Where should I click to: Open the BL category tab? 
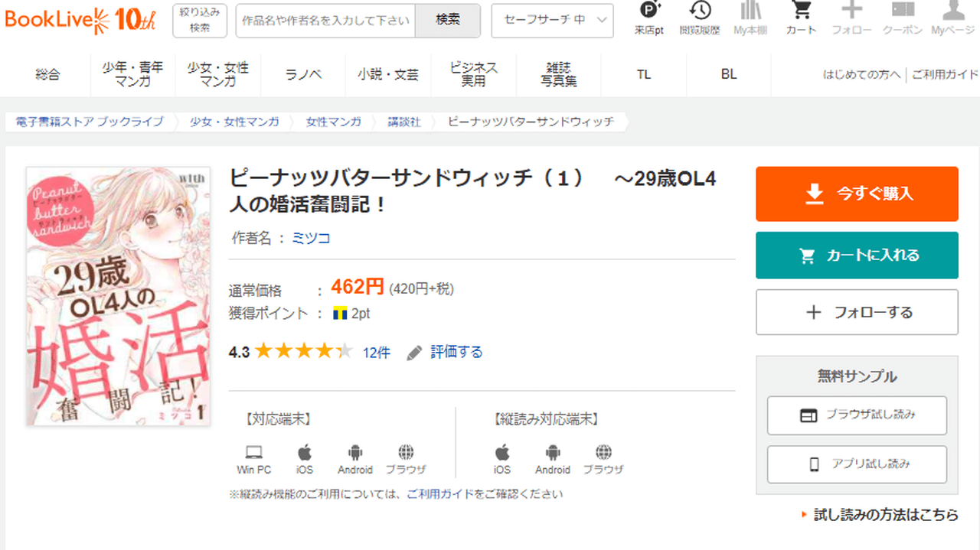click(x=728, y=74)
